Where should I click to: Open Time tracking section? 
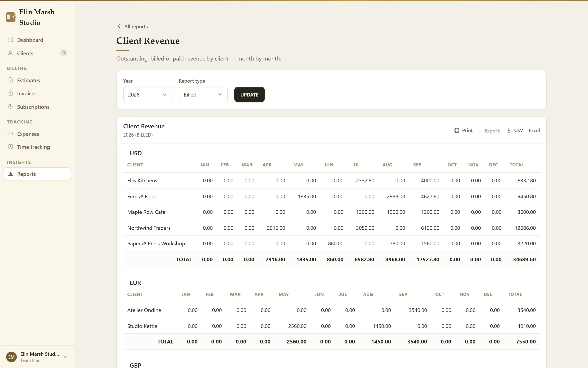coord(37,147)
